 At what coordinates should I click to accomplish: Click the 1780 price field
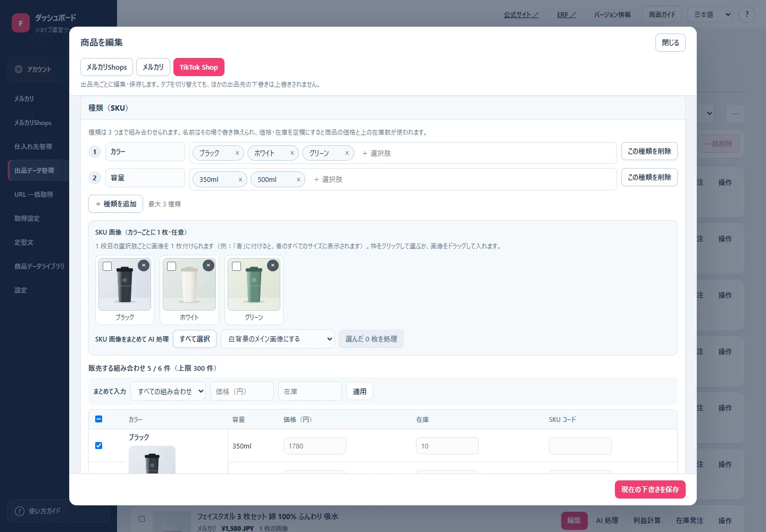[315, 446]
